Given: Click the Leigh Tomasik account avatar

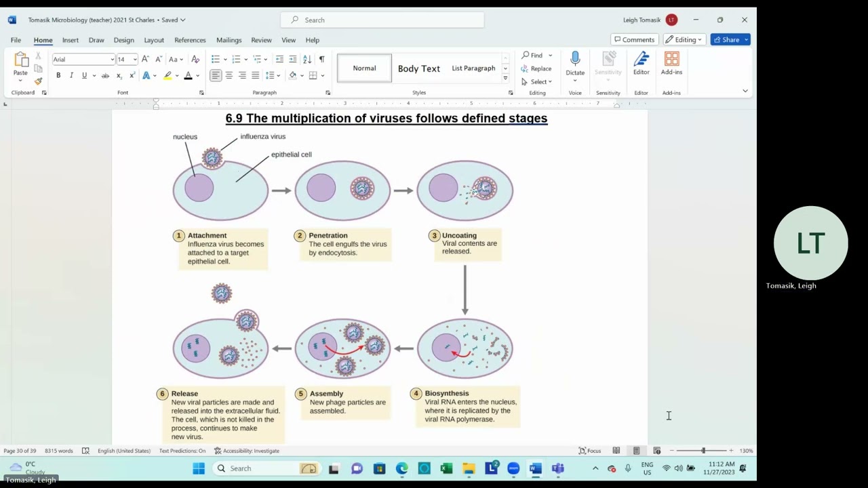Looking at the screenshot, I should [x=671, y=20].
